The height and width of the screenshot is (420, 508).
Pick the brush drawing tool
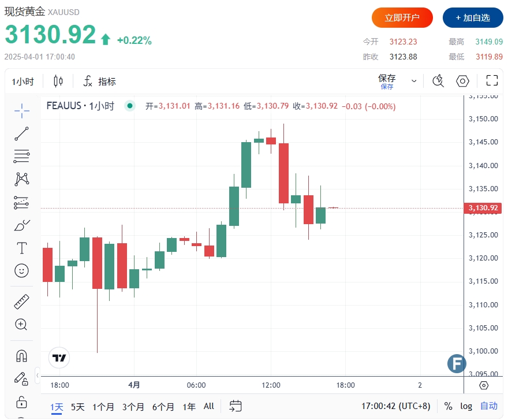(x=21, y=225)
